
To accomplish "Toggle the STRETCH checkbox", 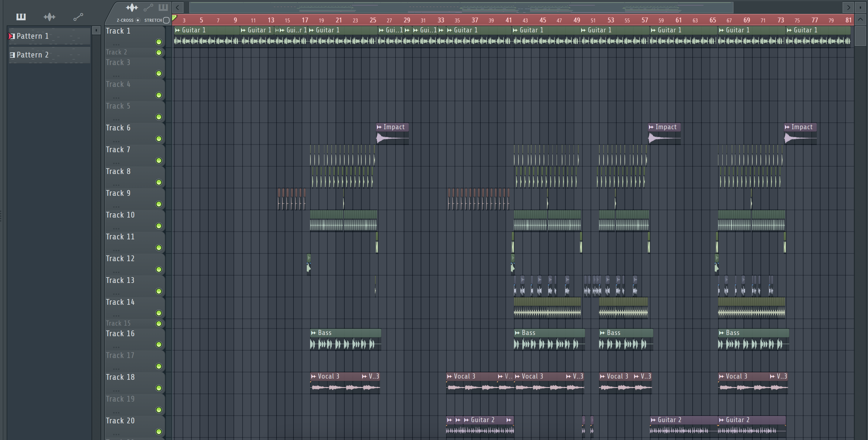I will [166, 20].
